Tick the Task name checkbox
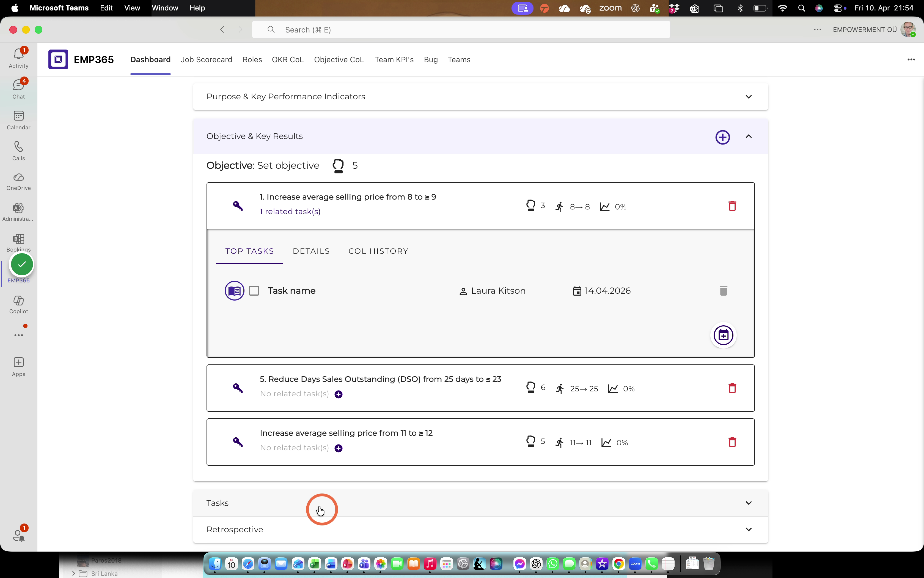924x578 pixels. pyautogui.click(x=254, y=291)
